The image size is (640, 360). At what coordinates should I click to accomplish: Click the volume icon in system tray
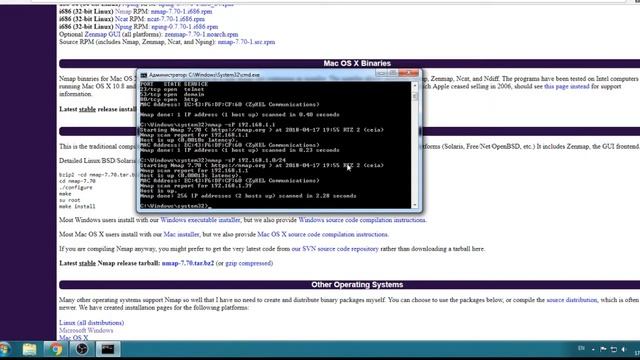[x=623, y=349]
